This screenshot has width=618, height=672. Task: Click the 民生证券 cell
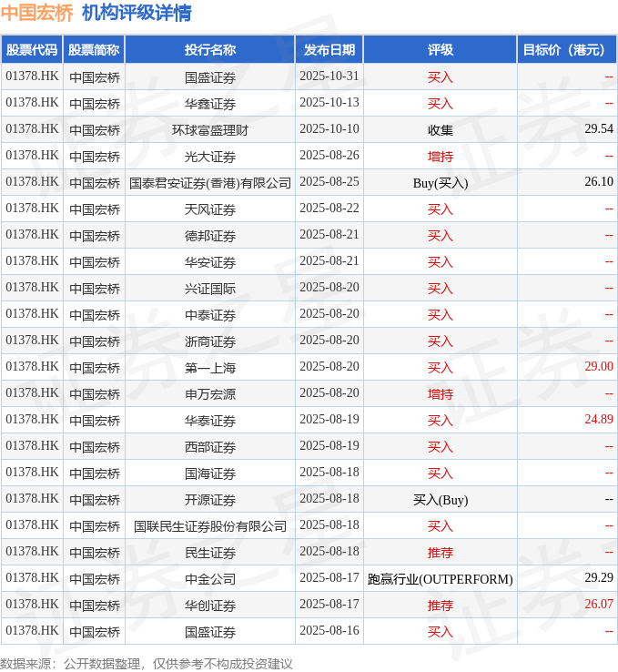pyautogui.click(x=210, y=553)
